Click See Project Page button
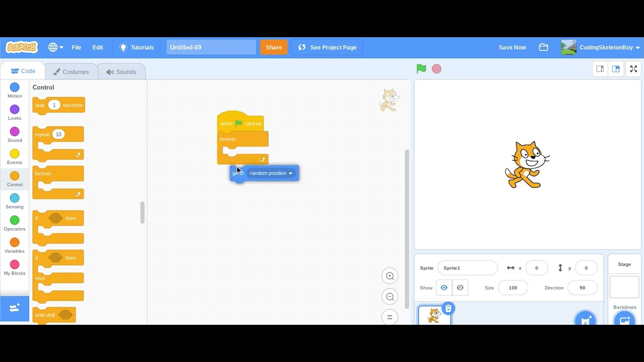Viewport: 644px width, 362px height. (x=327, y=47)
